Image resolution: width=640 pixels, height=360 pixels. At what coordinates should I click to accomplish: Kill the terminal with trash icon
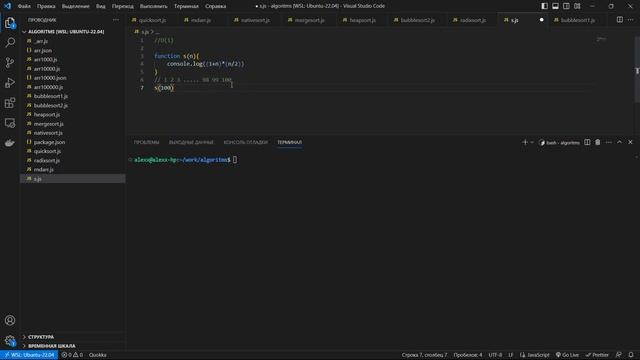point(598,142)
